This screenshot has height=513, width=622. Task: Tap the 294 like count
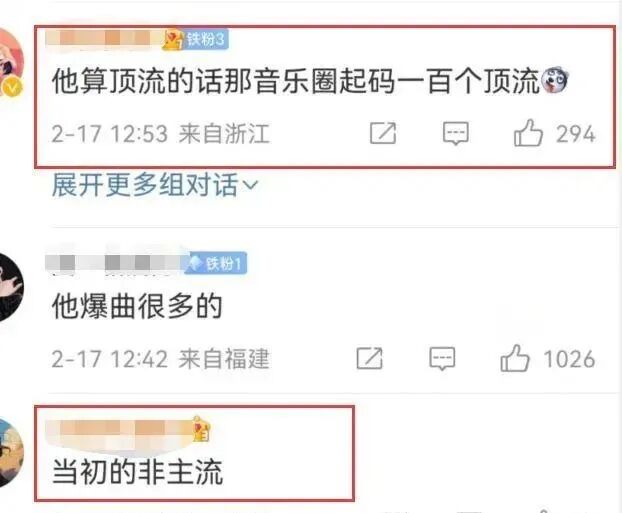[576, 134]
